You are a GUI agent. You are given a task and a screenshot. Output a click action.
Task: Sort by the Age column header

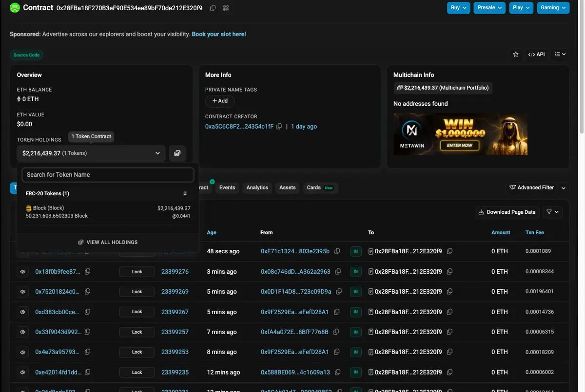(212, 233)
